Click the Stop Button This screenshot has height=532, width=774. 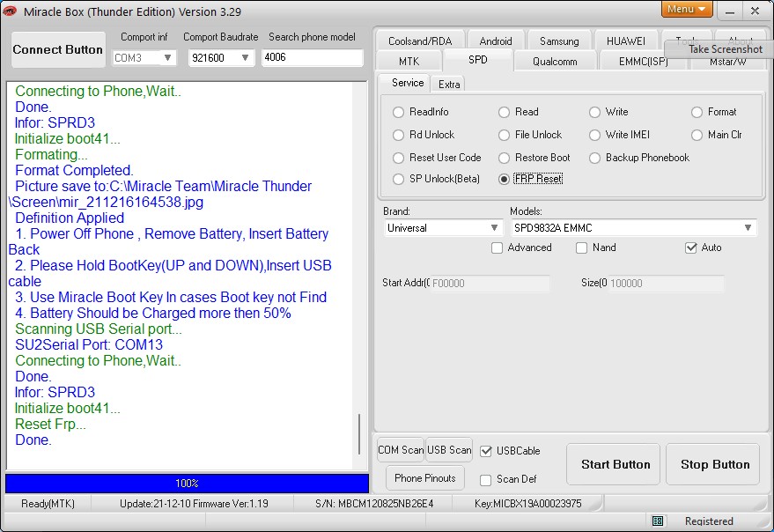click(712, 464)
